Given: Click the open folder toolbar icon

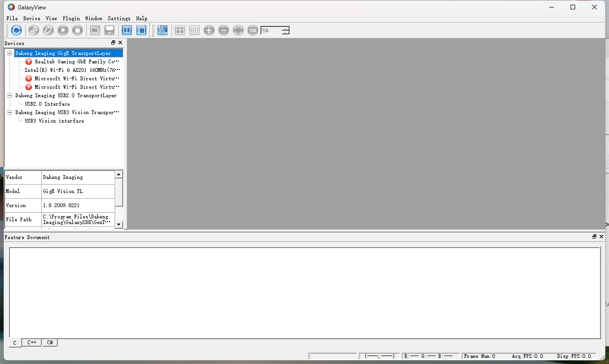Looking at the screenshot, I should [95, 30].
